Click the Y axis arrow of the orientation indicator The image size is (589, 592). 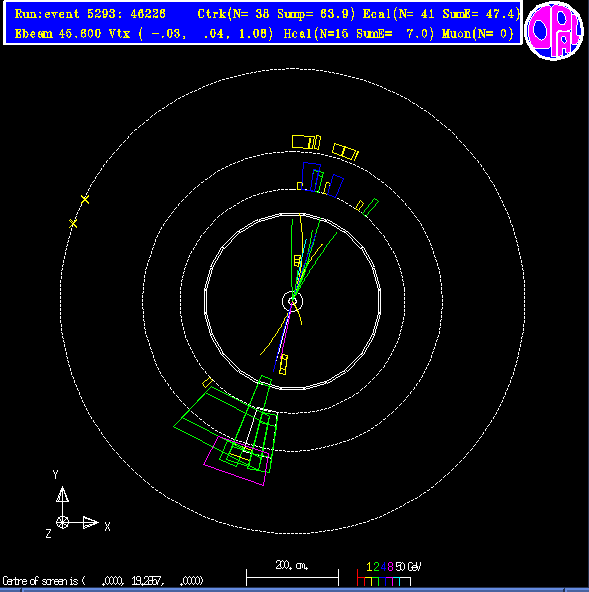pos(62,495)
